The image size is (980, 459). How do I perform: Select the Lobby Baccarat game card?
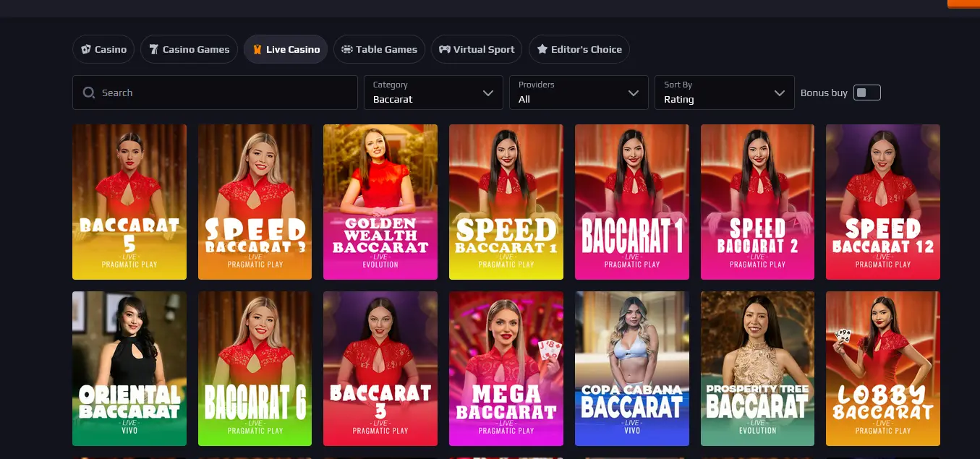tap(883, 369)
